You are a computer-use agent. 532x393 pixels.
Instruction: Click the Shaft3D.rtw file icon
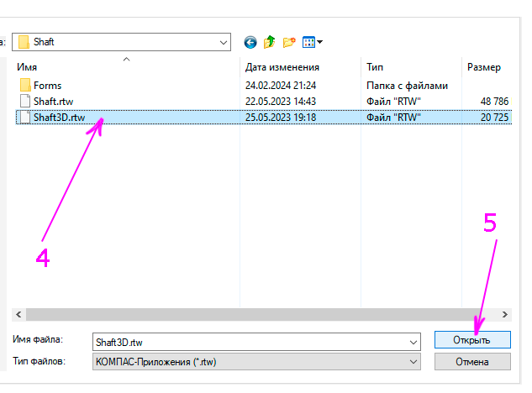(25, 117)
